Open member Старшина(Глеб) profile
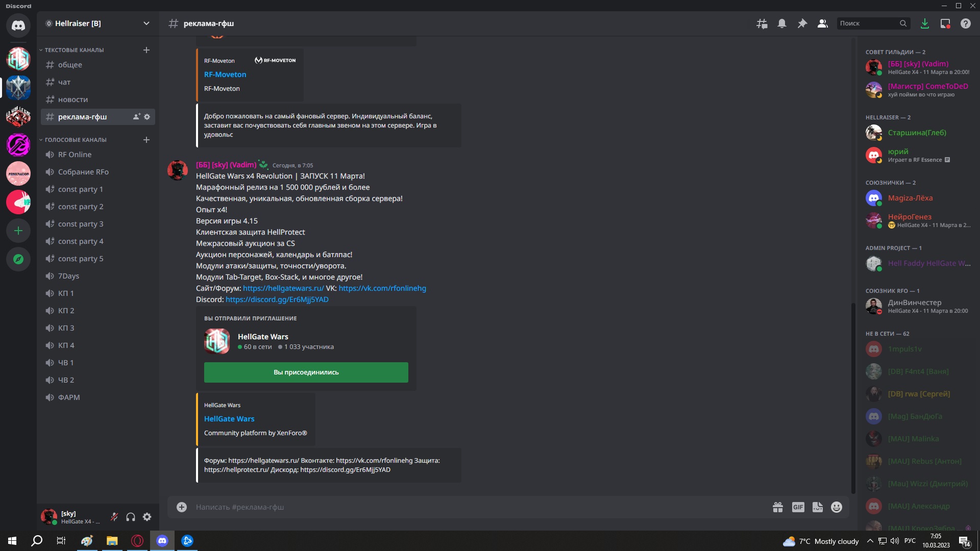980x551 pixels. point(919,133)
